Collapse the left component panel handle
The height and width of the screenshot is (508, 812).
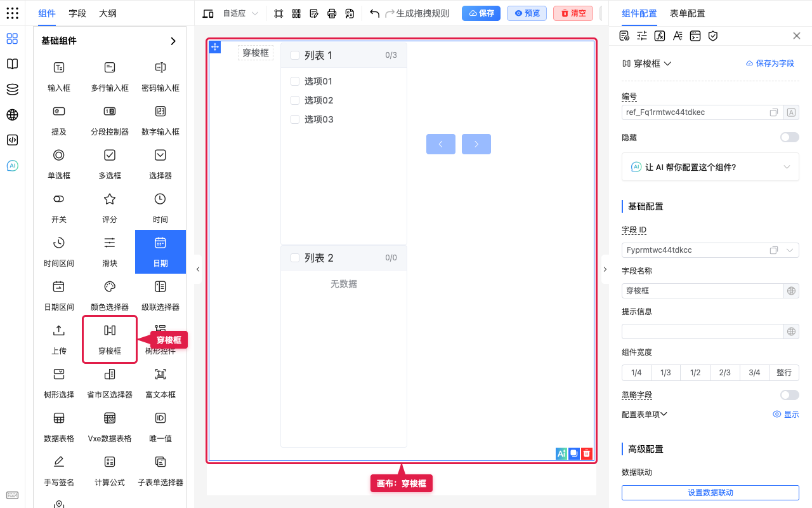coord(198,269)
